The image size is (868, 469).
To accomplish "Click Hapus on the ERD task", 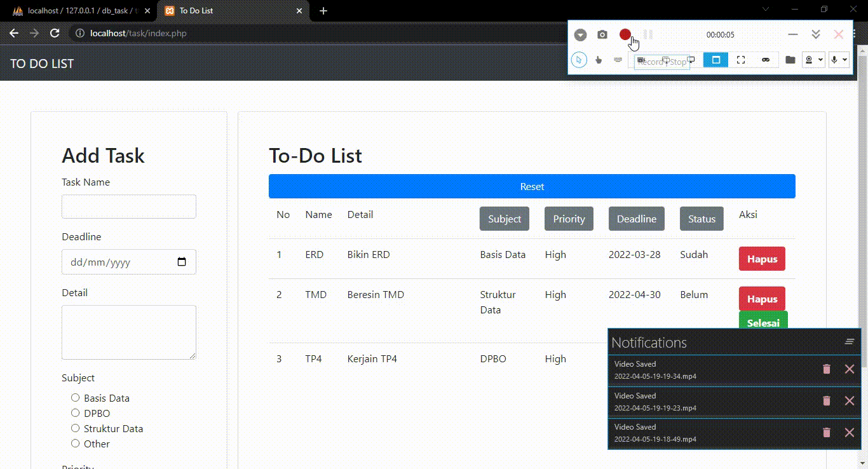I will [761, 259].
